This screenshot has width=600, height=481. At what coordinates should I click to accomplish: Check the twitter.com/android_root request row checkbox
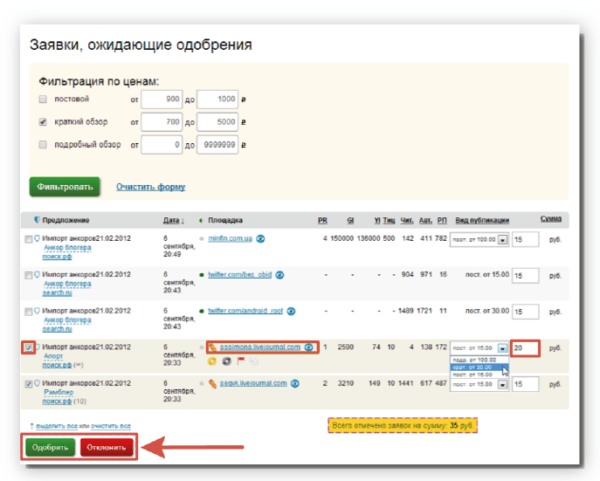(29, 311)
